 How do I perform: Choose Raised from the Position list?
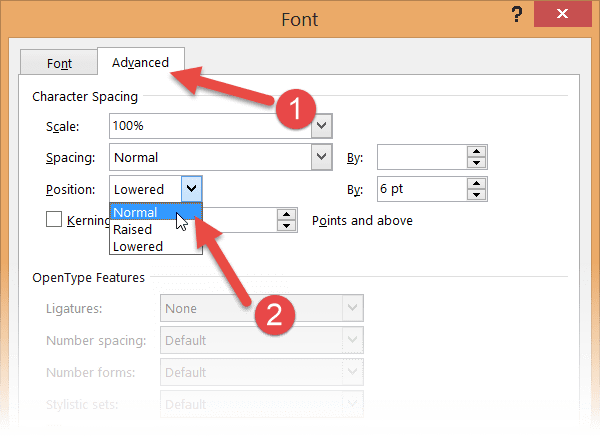click(133, 229)
